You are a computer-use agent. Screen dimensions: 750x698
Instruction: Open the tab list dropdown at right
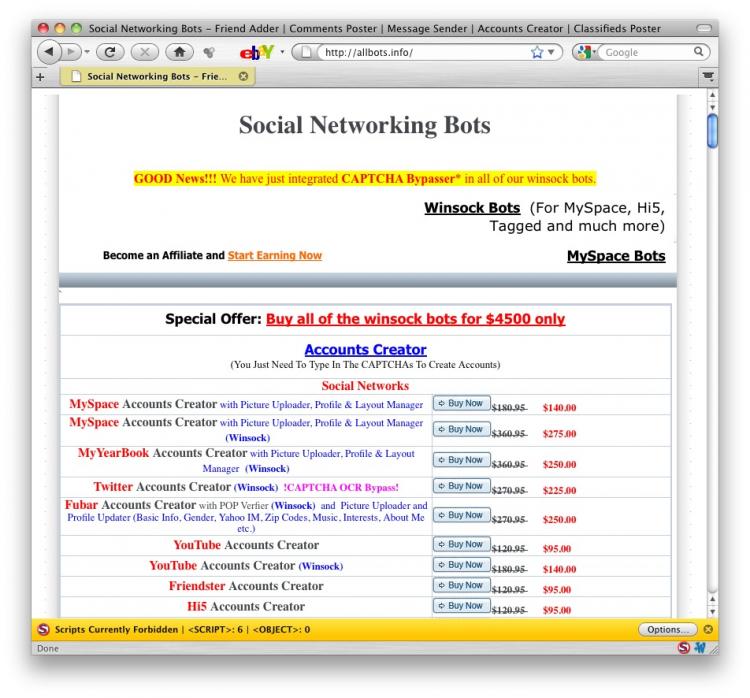(x=708, y=76)
